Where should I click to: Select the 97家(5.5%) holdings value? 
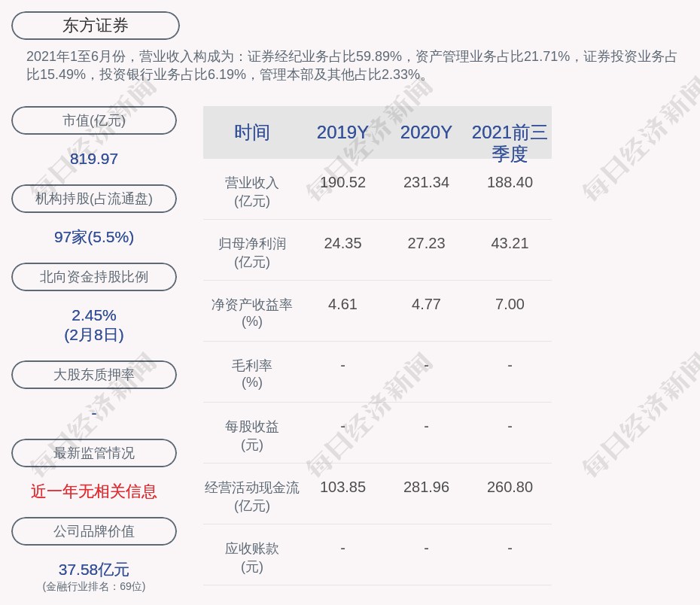94,237
